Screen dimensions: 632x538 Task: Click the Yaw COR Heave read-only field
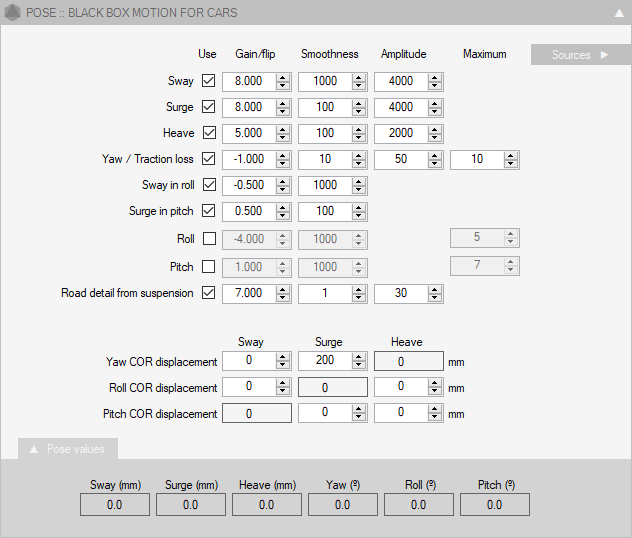click(409, 361)
